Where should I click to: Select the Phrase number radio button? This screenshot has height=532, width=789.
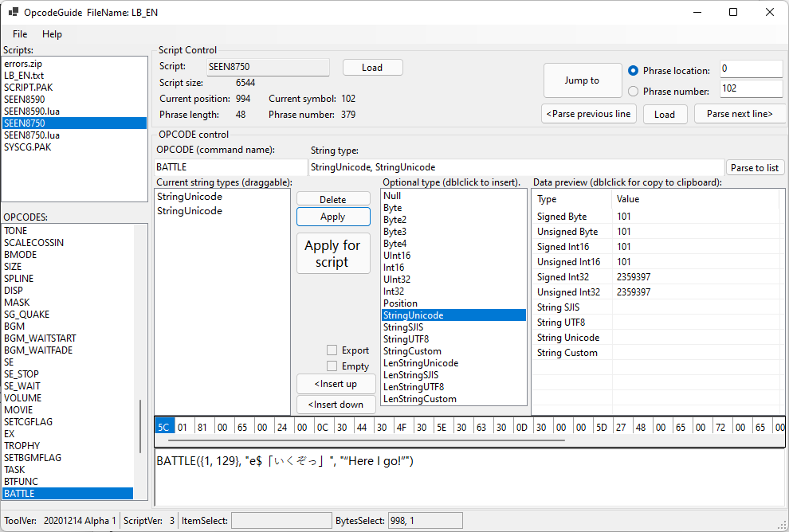633,92
